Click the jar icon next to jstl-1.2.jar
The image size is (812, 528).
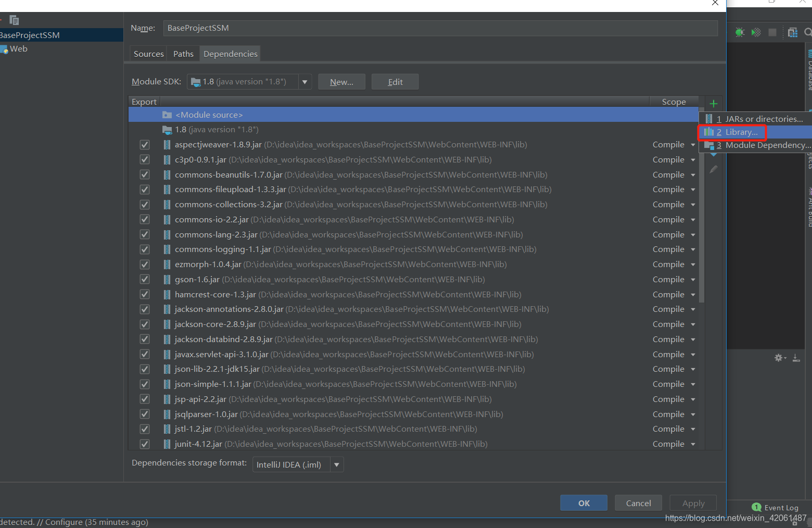(167, 429)
